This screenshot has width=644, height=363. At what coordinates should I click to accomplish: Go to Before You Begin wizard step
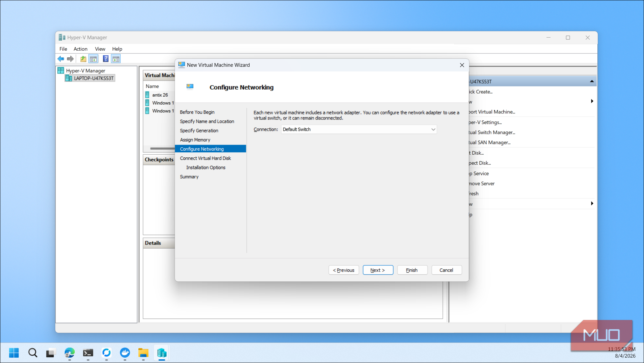[197, 112]
